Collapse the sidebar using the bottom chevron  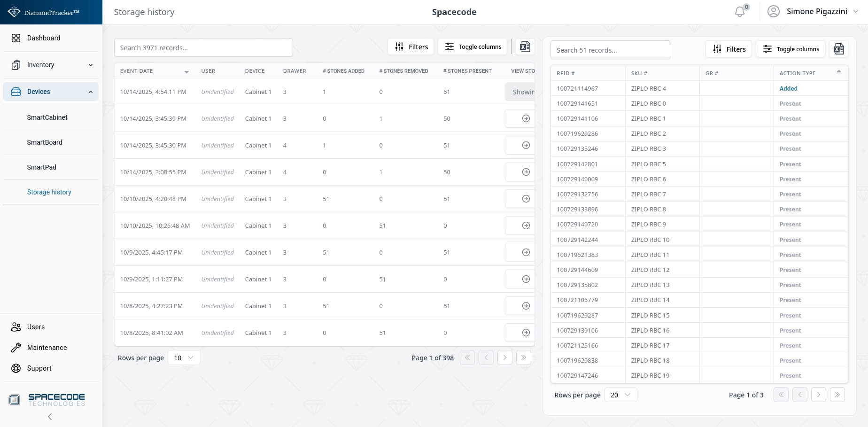(49, 417)
